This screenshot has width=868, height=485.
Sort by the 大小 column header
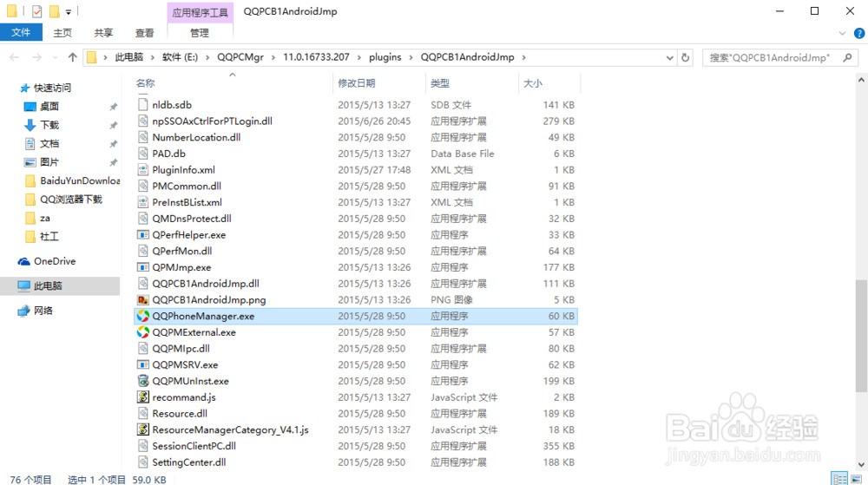coord(533,83)
